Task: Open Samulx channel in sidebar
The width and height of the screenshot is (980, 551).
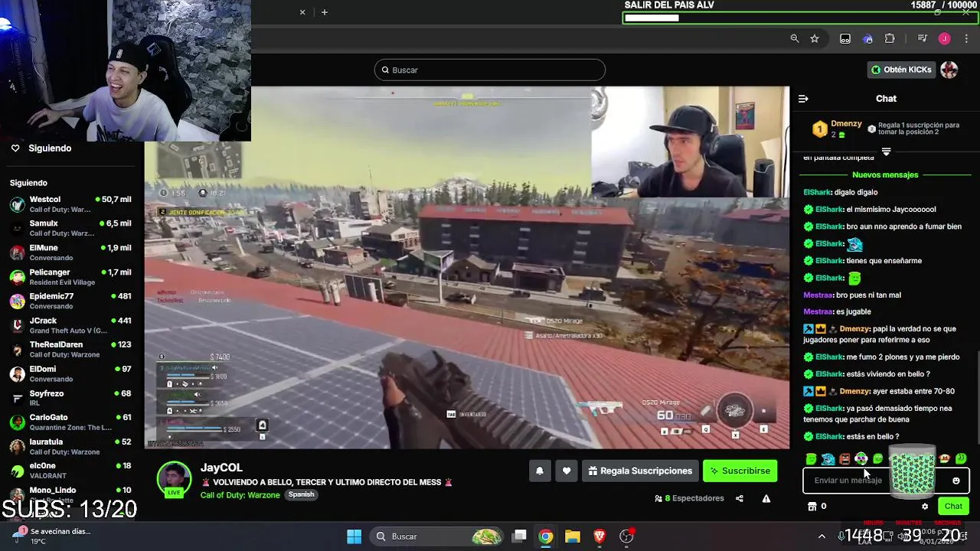Action: pos(70,228)
